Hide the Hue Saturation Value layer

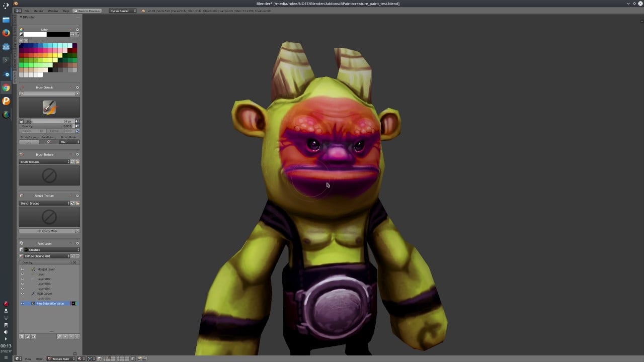click(x=22, y=303)
